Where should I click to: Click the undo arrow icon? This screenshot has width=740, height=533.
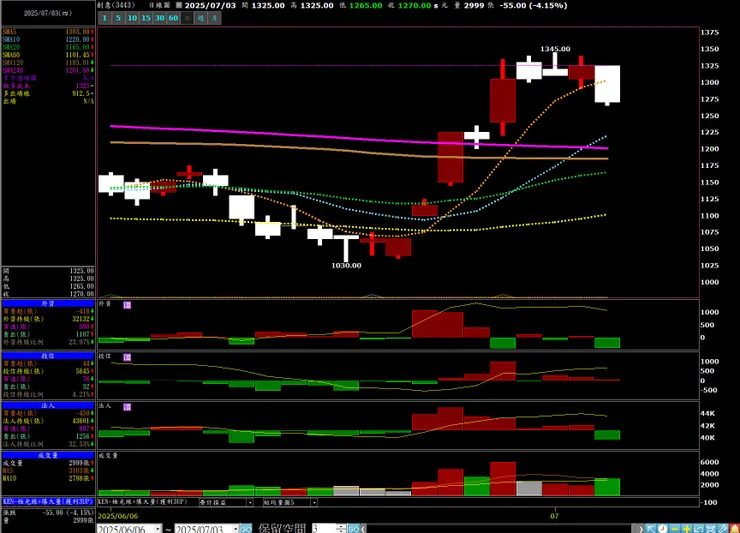(698, 529)
